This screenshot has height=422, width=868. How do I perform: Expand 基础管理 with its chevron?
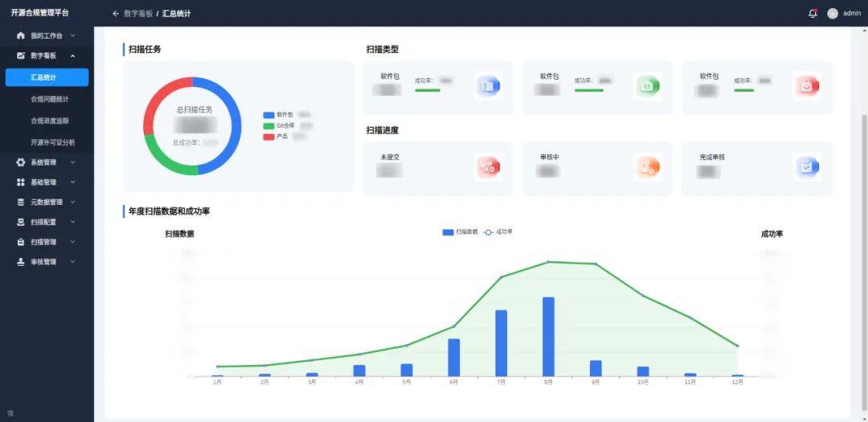72,182
